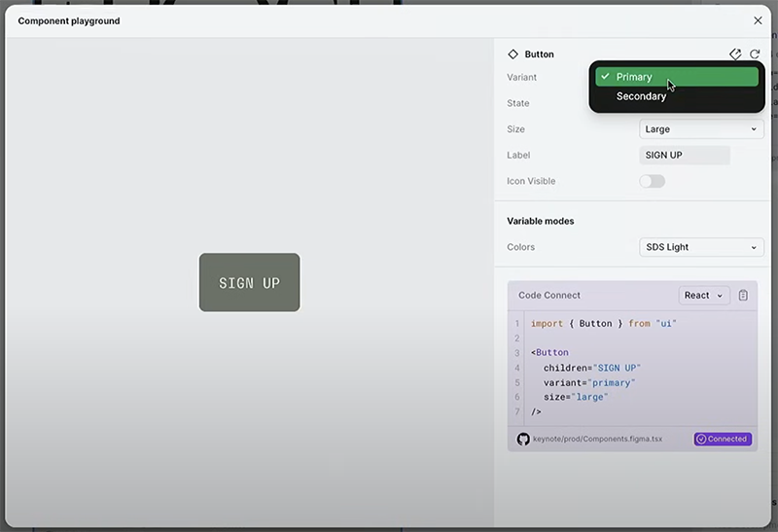
Task: Click code line size="large"
Action: click(576, 397)
